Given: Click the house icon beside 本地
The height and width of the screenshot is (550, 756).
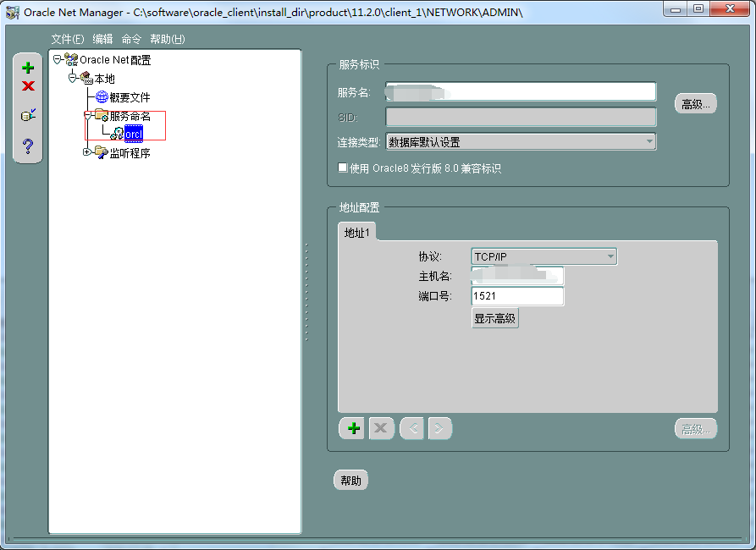Looking at the screenshot, I should coord(84,78).
